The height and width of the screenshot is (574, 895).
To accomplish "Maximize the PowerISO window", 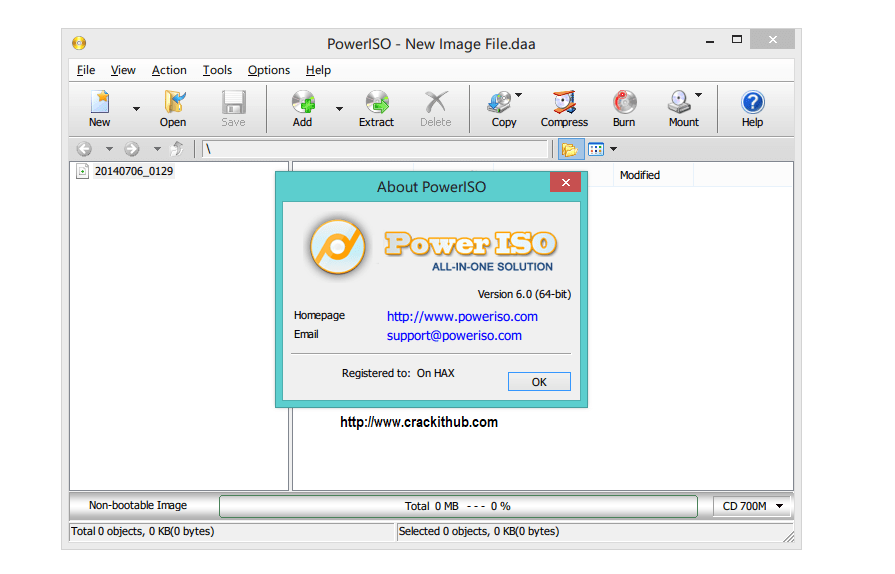I will coord(737,39).
